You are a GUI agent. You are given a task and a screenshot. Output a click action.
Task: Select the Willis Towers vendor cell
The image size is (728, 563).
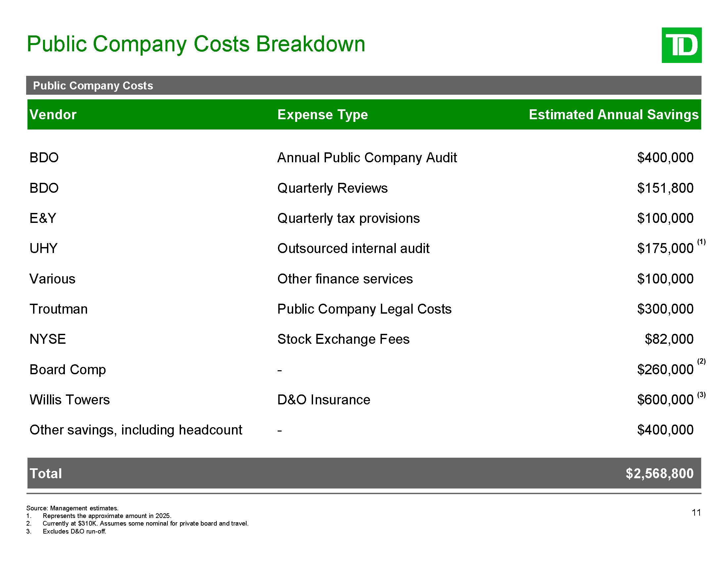69,400
